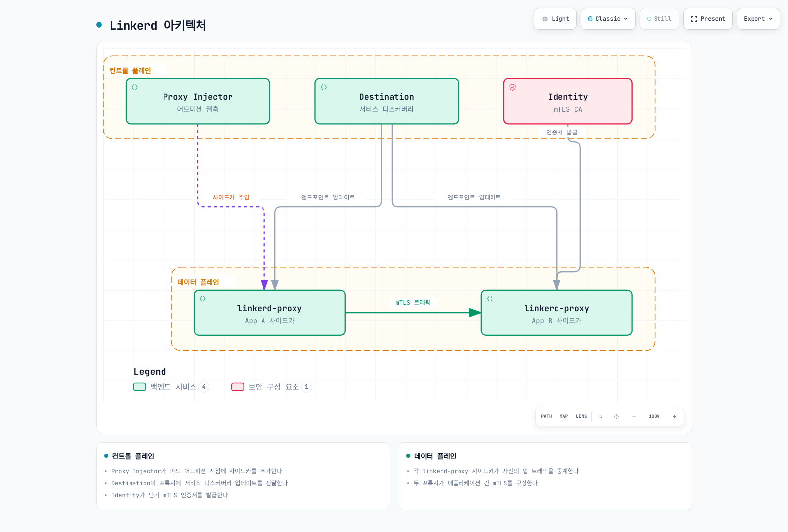This screenshot has width=788, height=532.
Task: Zoom out with the minus button
Action: pos(634,416)
